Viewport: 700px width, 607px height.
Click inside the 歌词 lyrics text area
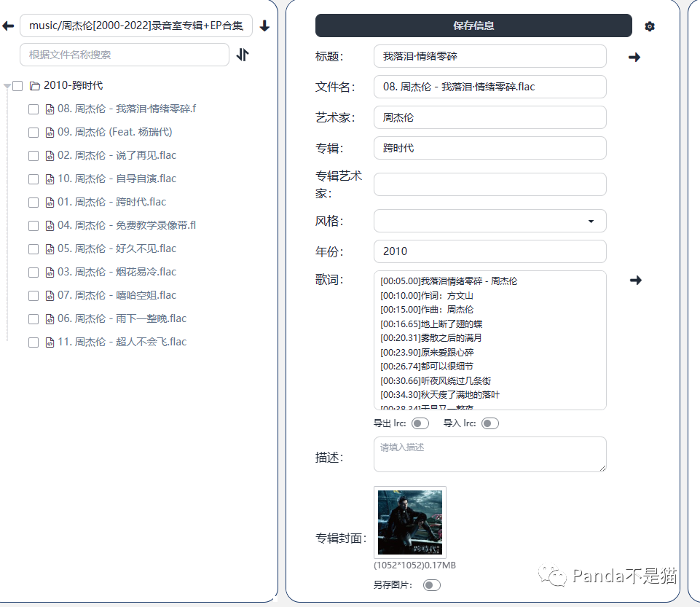tap(489, 340)
